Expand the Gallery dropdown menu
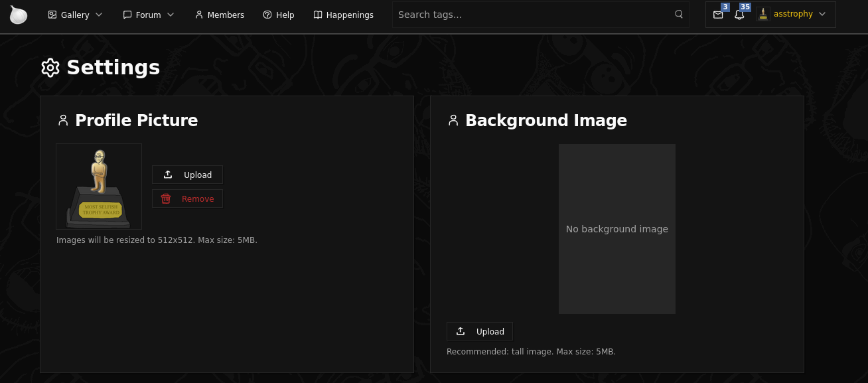This screenshot has height=383, width=868. (75, 15)
